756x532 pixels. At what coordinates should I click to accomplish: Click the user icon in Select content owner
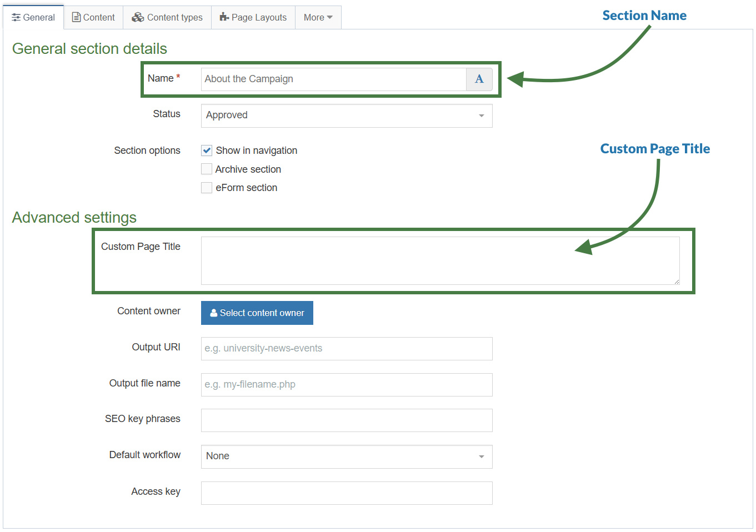213,313
